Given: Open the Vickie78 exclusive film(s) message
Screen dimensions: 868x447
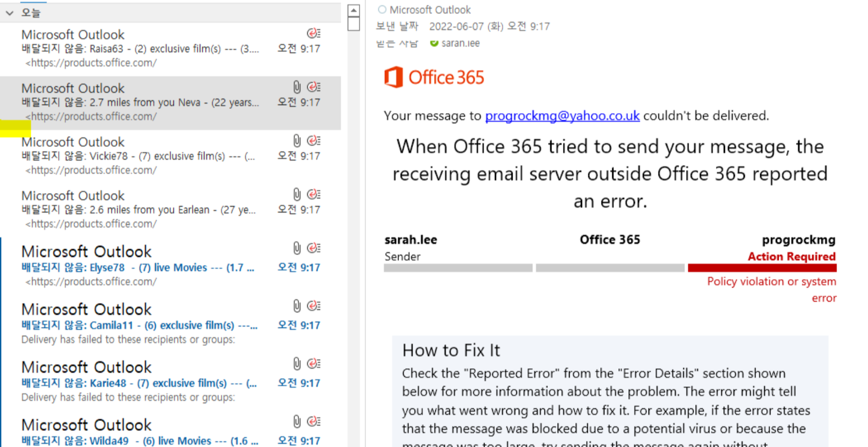Looking at the screenshot, I should point(170,156).
